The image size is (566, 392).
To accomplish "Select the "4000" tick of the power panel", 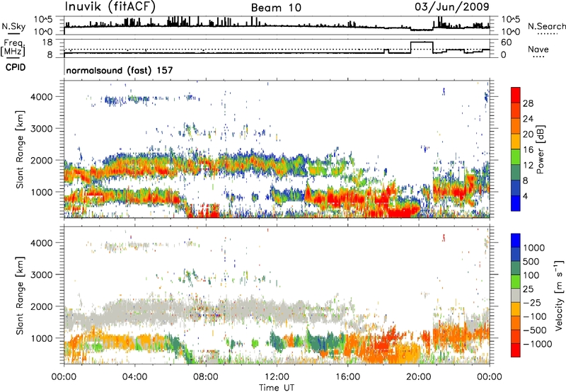I will pyautogui.click(x=42, y=97).
